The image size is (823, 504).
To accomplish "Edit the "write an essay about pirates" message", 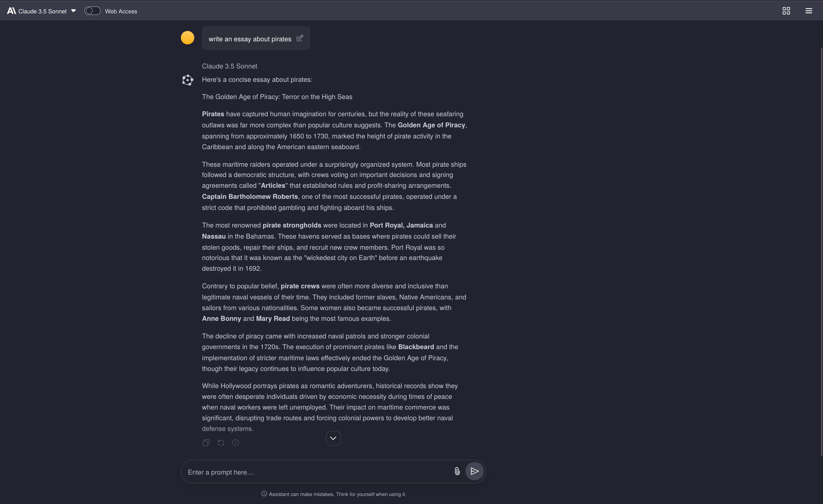I will click(x=300, y=38).
